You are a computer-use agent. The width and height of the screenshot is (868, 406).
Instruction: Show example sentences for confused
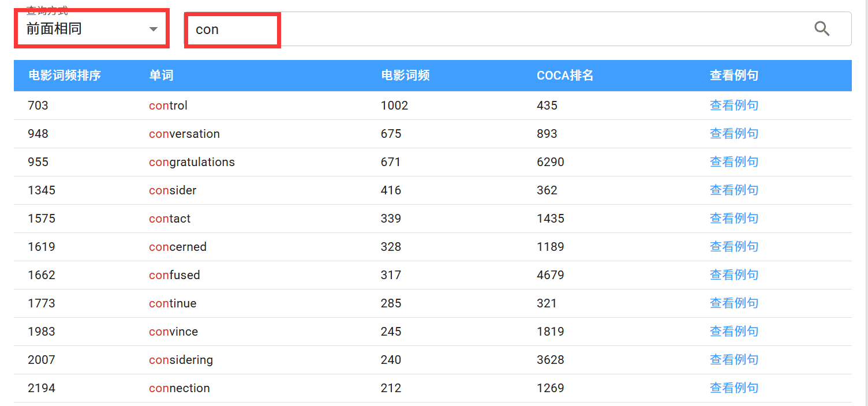734,275
